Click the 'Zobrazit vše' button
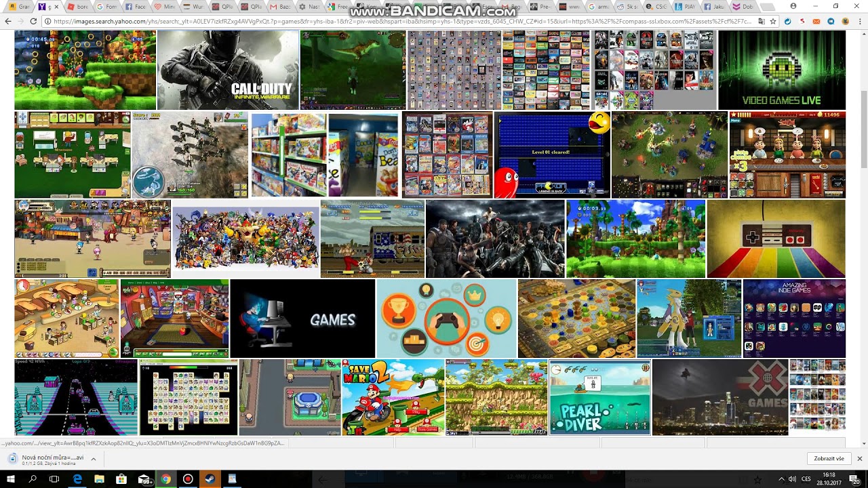 pos(829,459)
